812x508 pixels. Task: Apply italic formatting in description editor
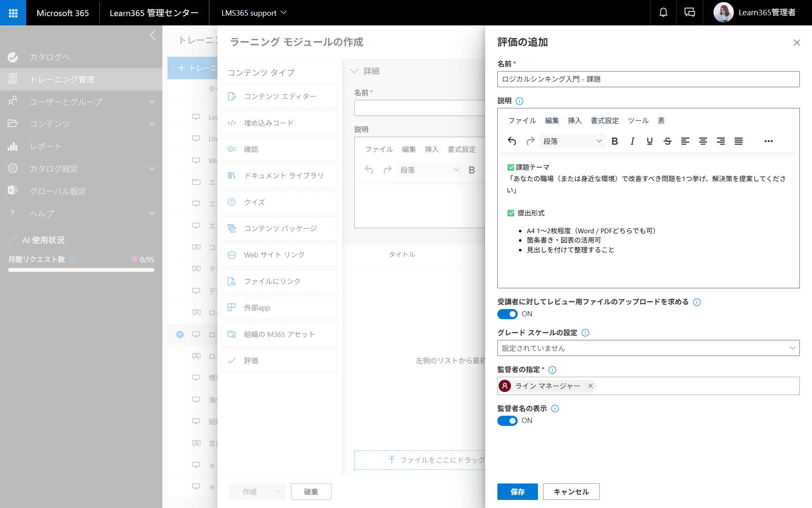[632, 141]
